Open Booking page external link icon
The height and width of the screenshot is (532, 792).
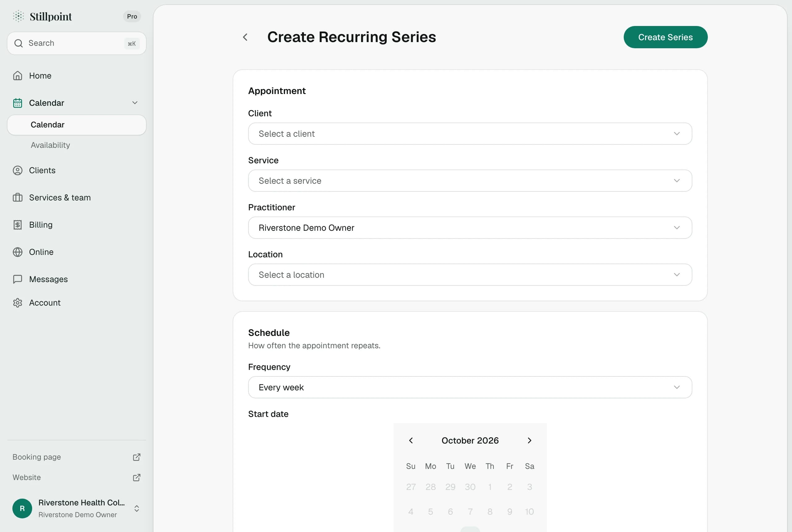point(136,457)
